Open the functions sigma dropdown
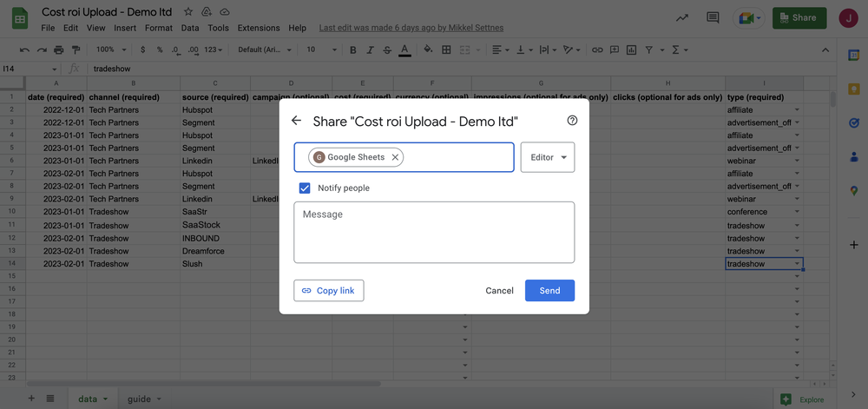The width and height of the screenshot is (868, 409). pos(680,49)
